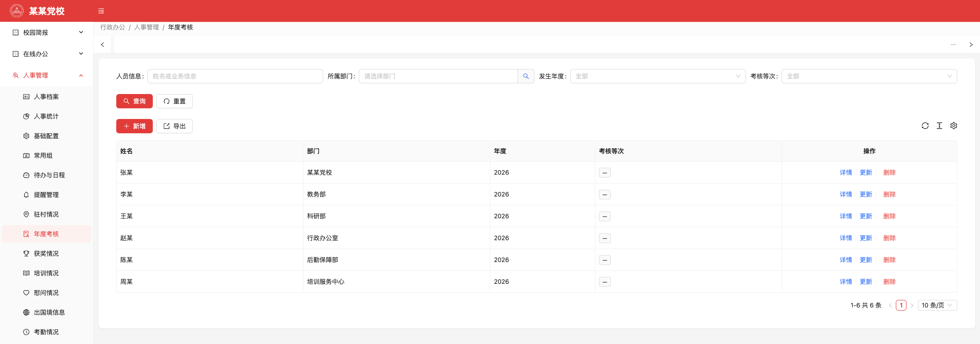980x344 pixels.
Task: Click the pagination previous-page arrow
Action: [x=890, y=305]
